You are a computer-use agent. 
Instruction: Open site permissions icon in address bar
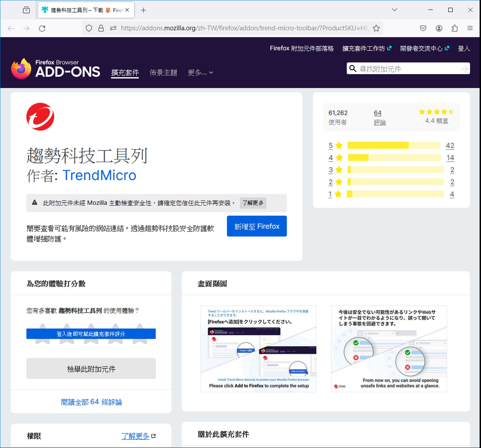pyautogui.click(x=113, y=28)
